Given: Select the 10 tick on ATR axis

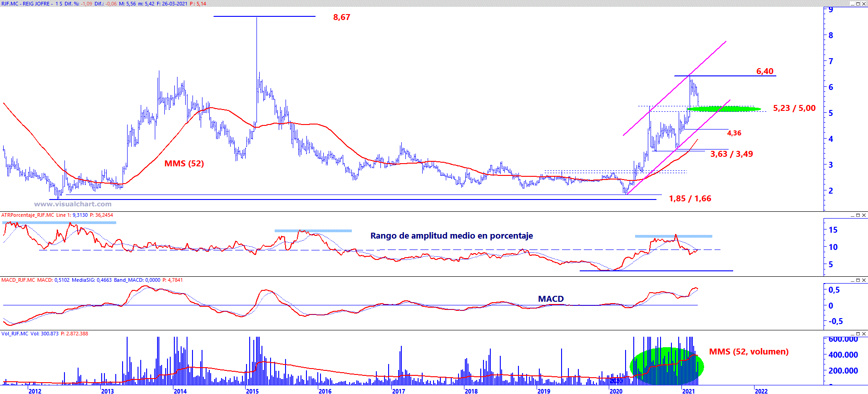Looking at the screenshot, I should coord(833,247).
